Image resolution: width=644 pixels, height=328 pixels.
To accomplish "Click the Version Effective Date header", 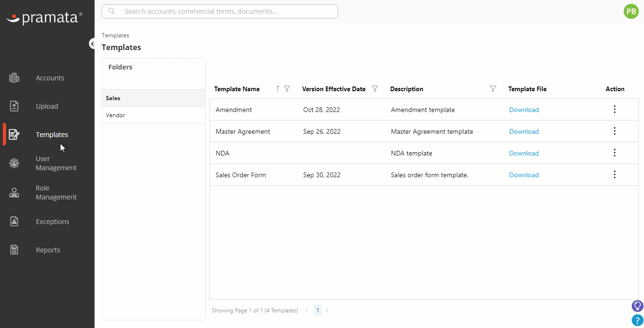I will 334,89.
